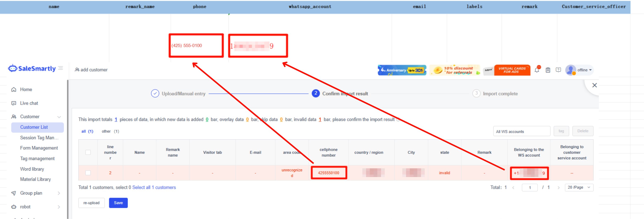Click the Customer people icon
The width and height of the screenshot is (644, 219).
tap(14, 117)
